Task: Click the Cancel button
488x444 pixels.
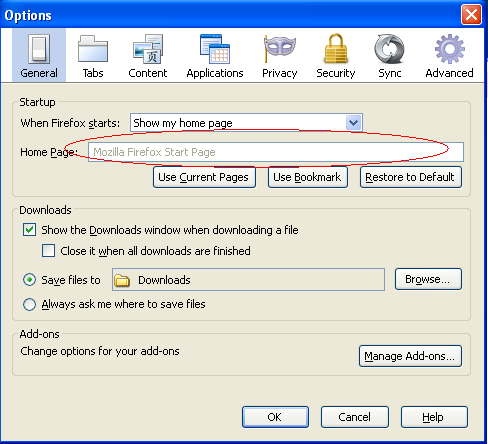Action: tap(355, 417)
